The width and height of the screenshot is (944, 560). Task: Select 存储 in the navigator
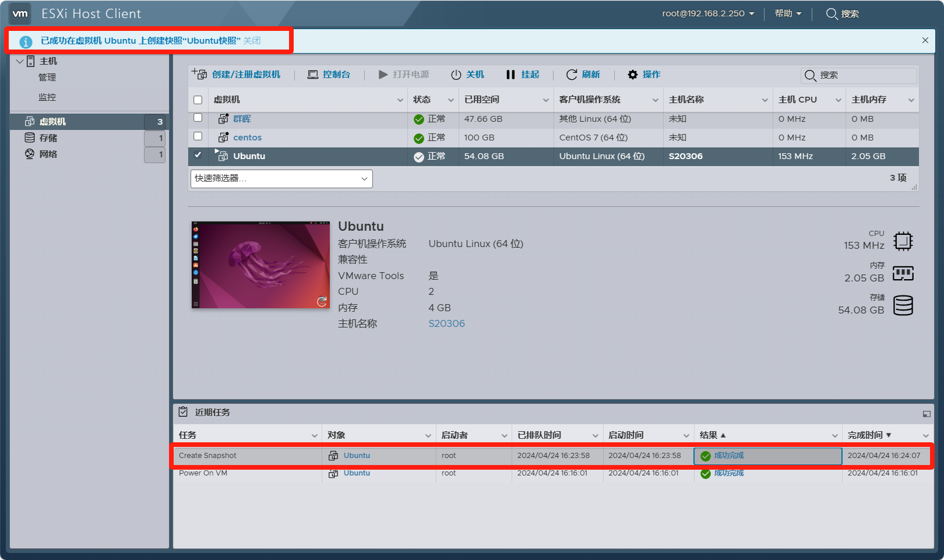[48, 138]
